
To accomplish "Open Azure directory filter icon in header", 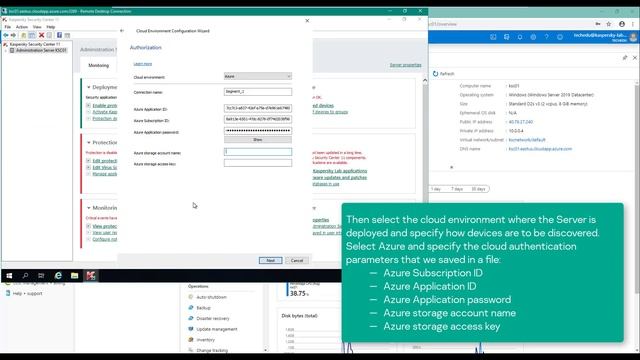I will pyautogui.click(x=507, y=37).
